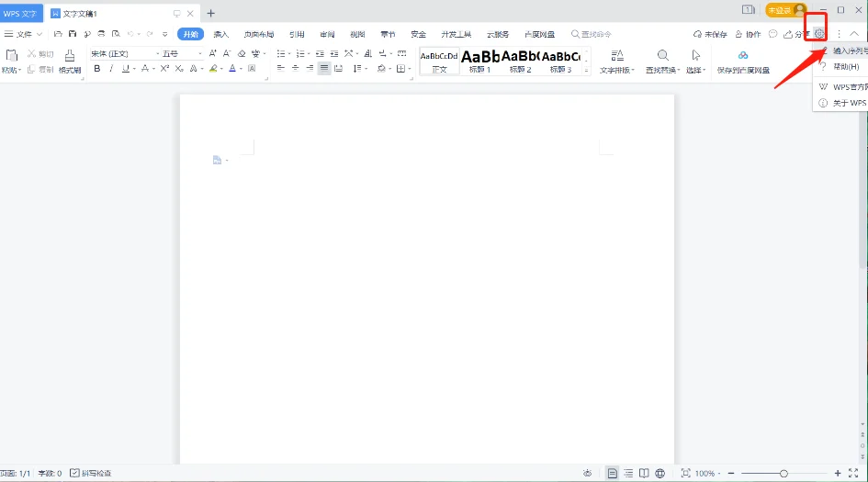The image size is (868, 482).
Task: Click the zoom slider handle
Action: pyautogui.click(x=783, y=473)
